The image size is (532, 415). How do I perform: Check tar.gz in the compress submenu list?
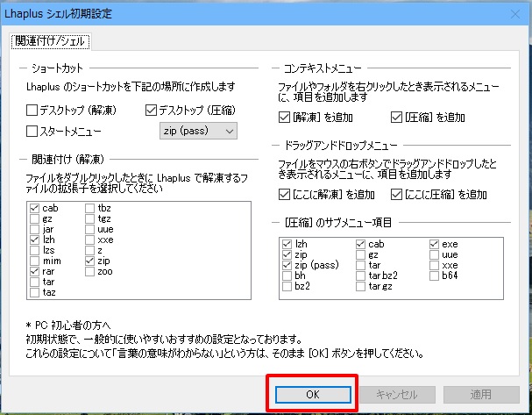tap(361, 286)
